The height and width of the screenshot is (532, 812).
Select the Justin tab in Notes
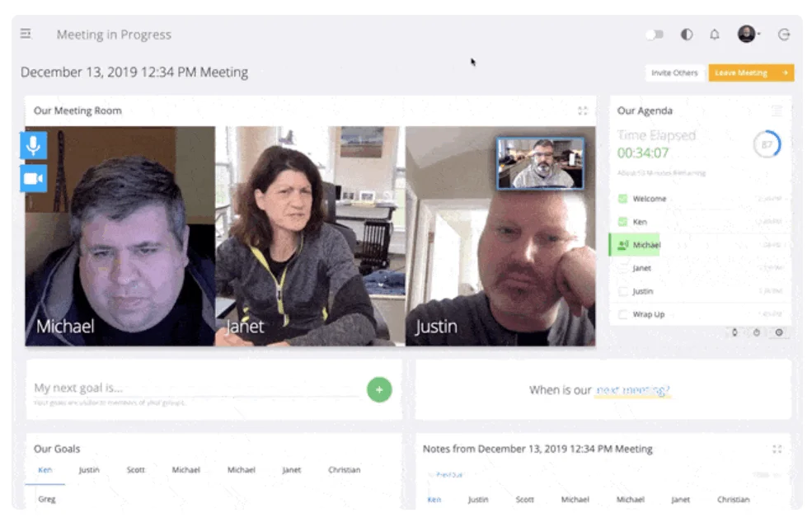click(x=478, y=499)
